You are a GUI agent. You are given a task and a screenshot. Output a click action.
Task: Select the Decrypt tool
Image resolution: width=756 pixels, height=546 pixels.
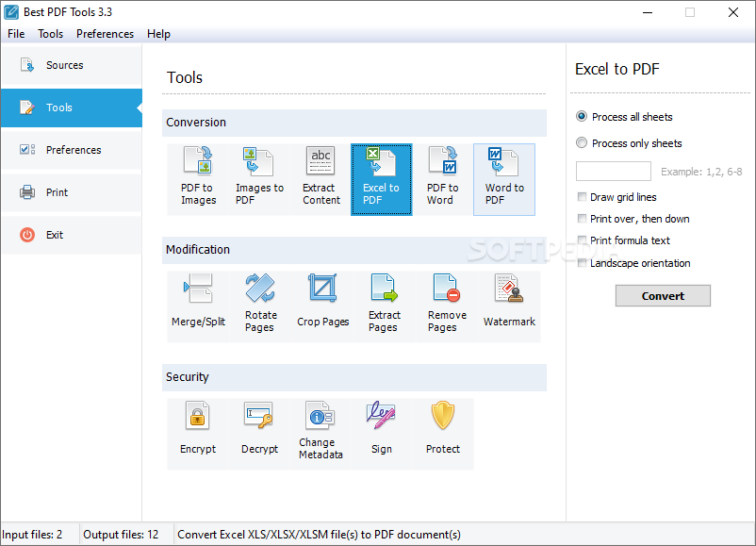click(x=259, y=434)
